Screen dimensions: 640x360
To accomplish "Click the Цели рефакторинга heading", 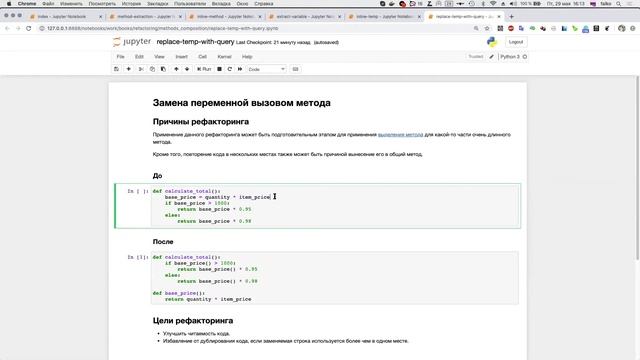I will (x=193, y=320).
